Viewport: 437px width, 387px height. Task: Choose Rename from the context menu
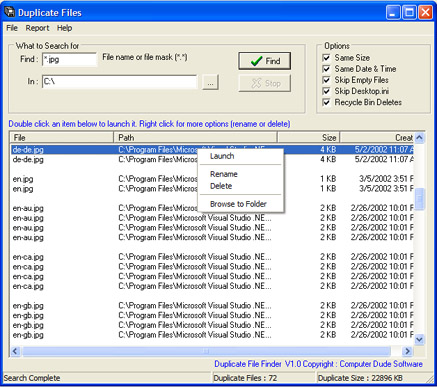point(241,174)
